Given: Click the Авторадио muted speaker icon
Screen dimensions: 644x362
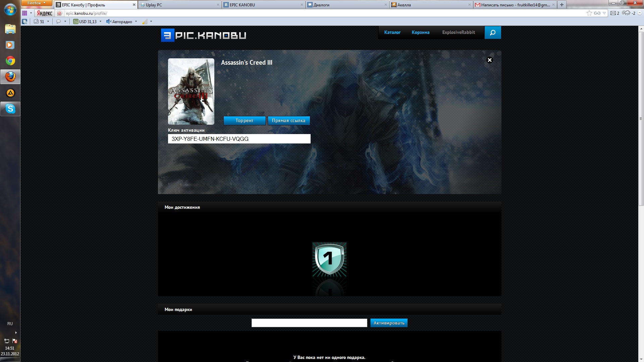Looking at the screenshot, I should tap(109, 21).
